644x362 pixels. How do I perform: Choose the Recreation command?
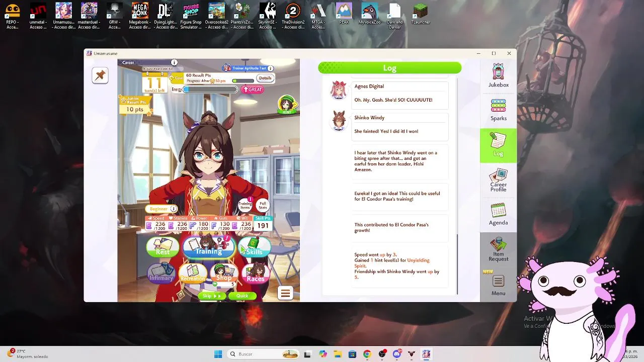(x=193, y=273)
